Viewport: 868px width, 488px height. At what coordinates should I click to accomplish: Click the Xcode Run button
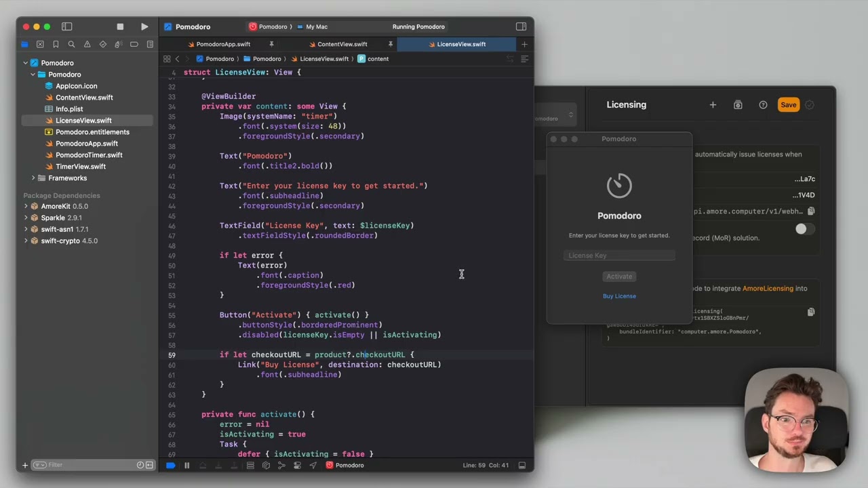[144, 27]
